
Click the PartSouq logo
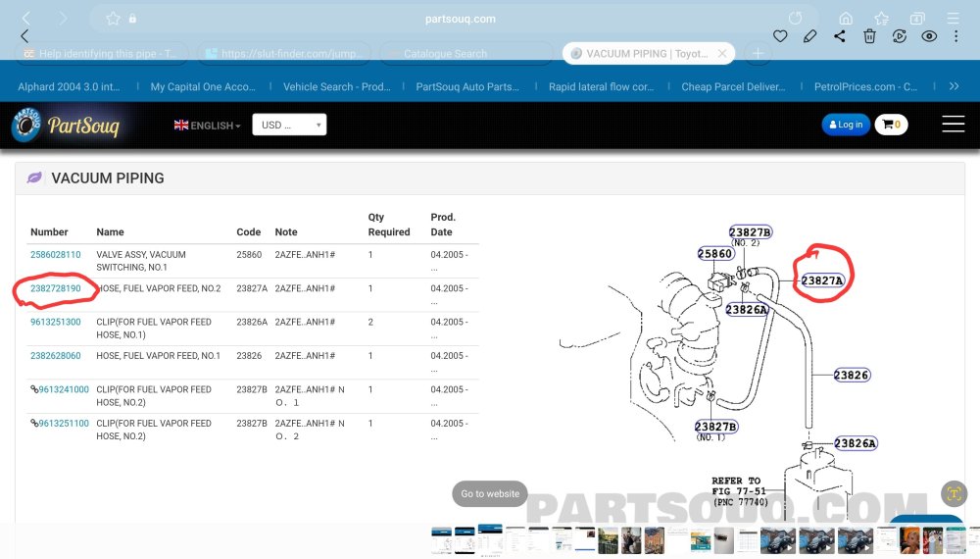click(x=66, y=126)
